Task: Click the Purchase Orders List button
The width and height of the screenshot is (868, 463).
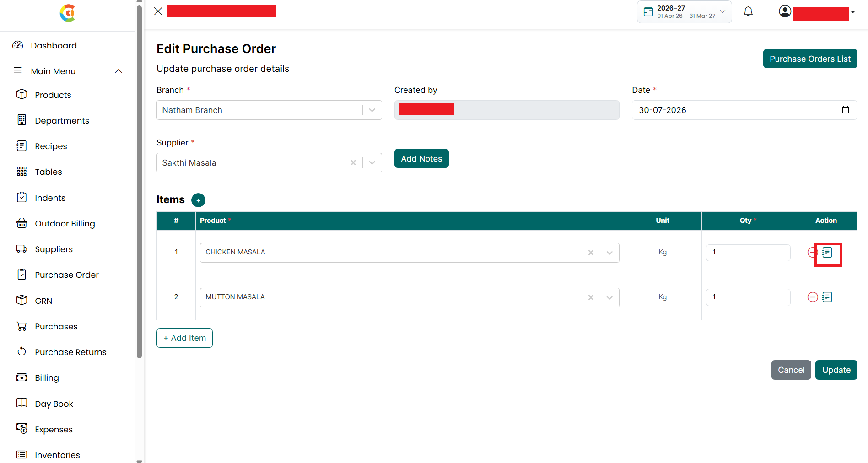Action: pos(810,59)
